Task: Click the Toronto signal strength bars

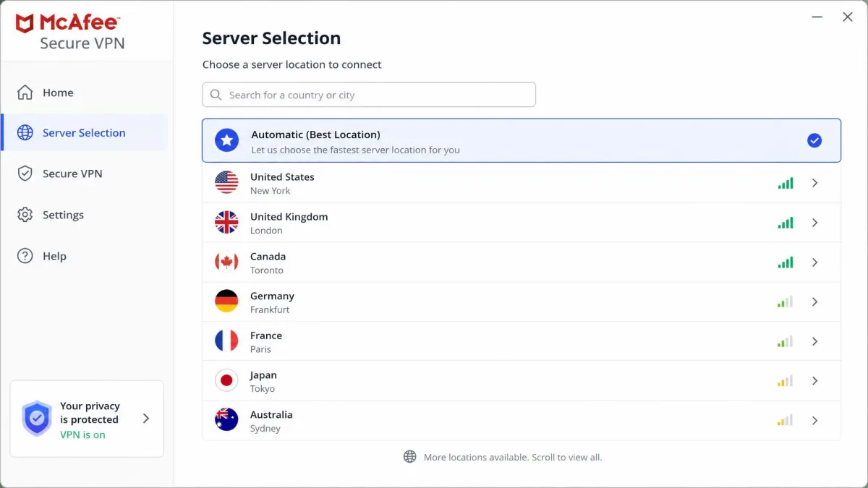Action: tap(786, 262)
